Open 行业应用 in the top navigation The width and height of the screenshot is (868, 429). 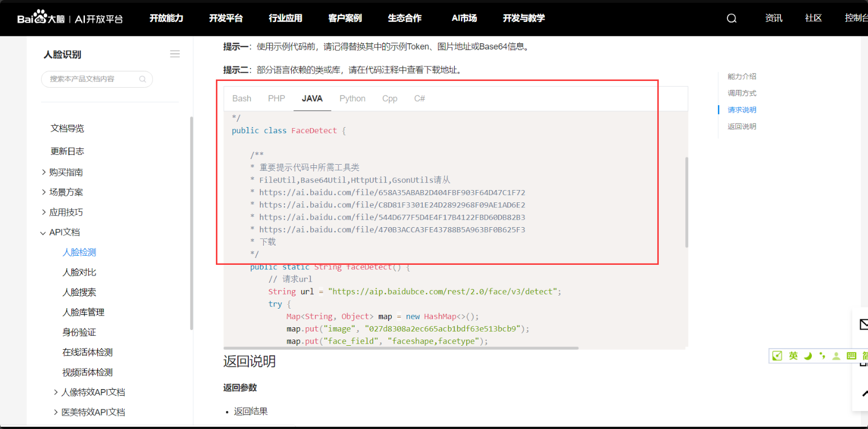(x=286, y=18)
